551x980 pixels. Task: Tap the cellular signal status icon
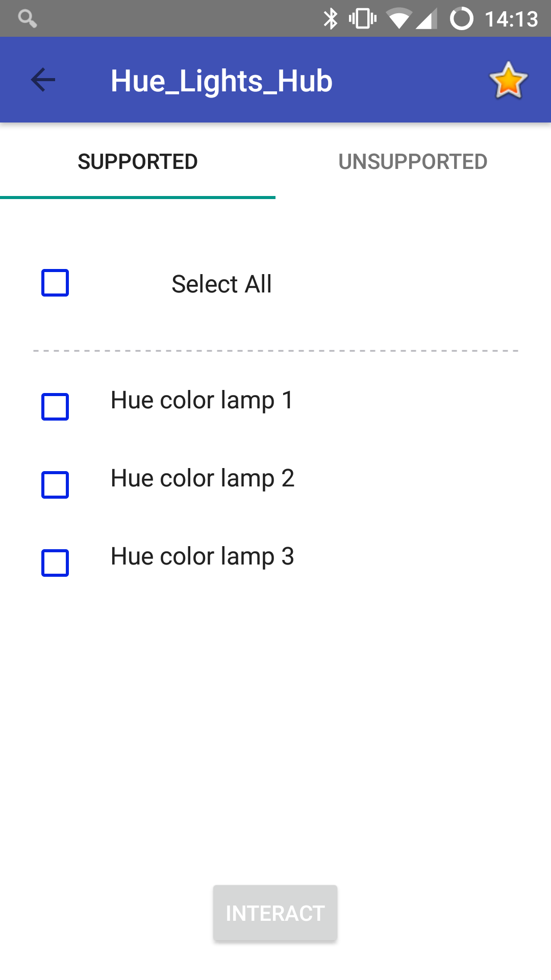(x=427, y=19)
